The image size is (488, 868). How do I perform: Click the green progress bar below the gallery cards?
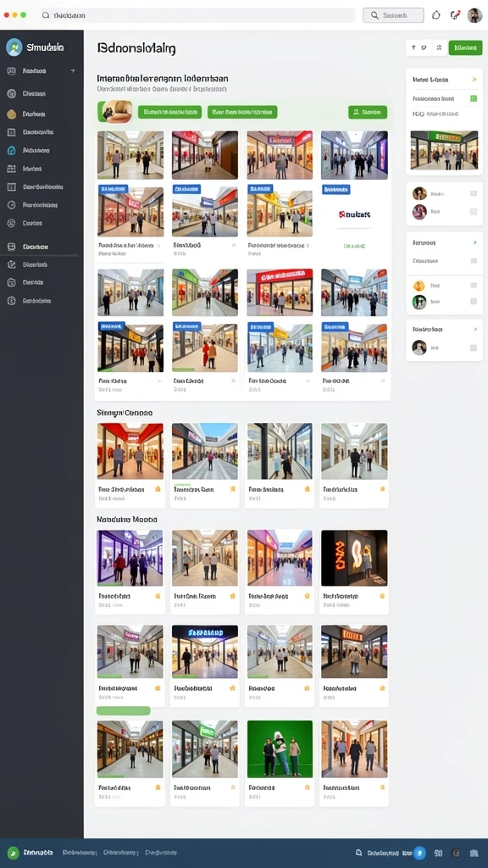[x=124, y=710]
